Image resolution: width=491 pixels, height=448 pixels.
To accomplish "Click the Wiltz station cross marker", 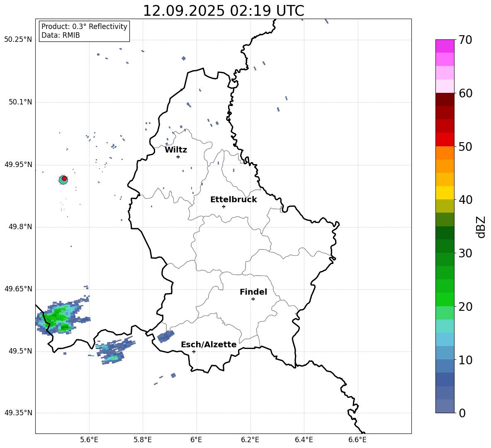I will pyautogui.click(x=178, y=157).
